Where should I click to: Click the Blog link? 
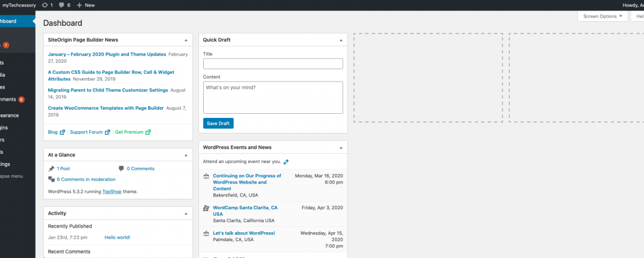click(x=53, y=133)
